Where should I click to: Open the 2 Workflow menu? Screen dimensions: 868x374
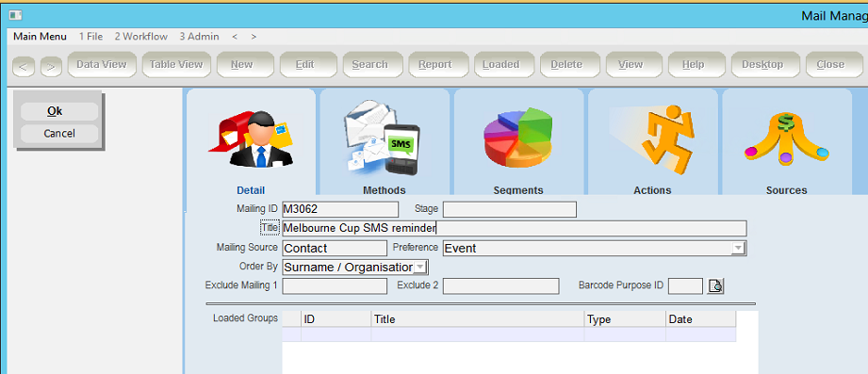141,37
